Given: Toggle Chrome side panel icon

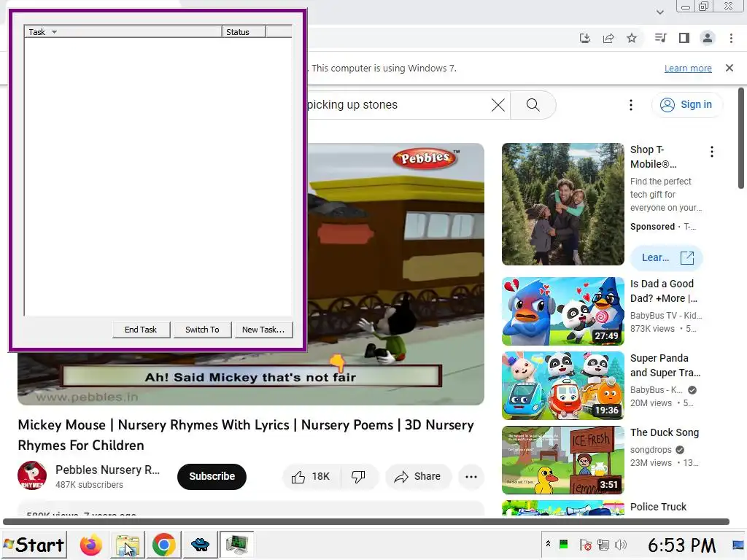Looking at the screenshot, I should 684,38.
